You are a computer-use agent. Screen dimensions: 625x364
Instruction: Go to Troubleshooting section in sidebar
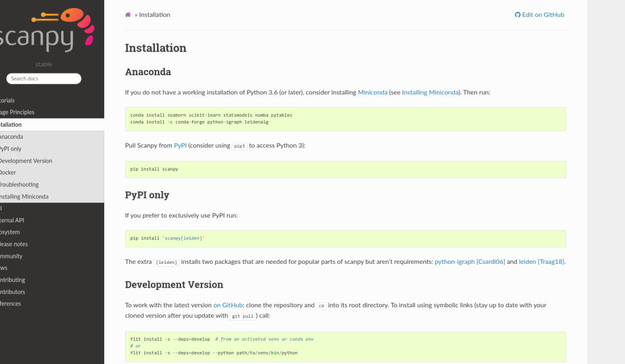pyautogui.click(x=52, y=185)
